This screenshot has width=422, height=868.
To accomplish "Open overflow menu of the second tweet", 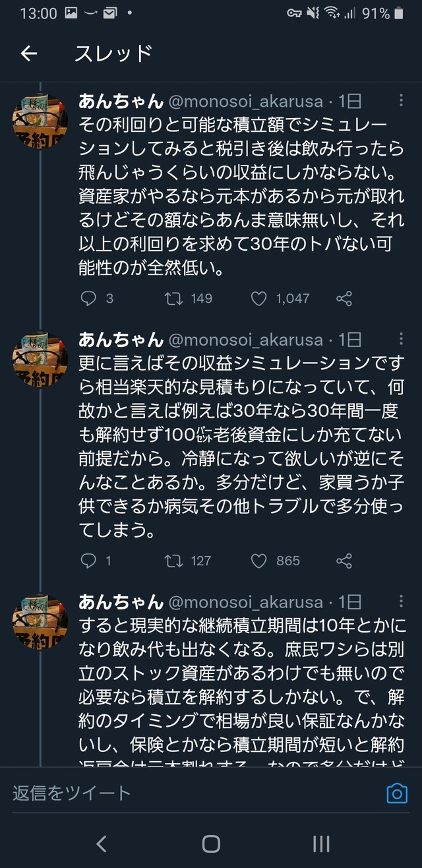I will [x=401, y=339].
